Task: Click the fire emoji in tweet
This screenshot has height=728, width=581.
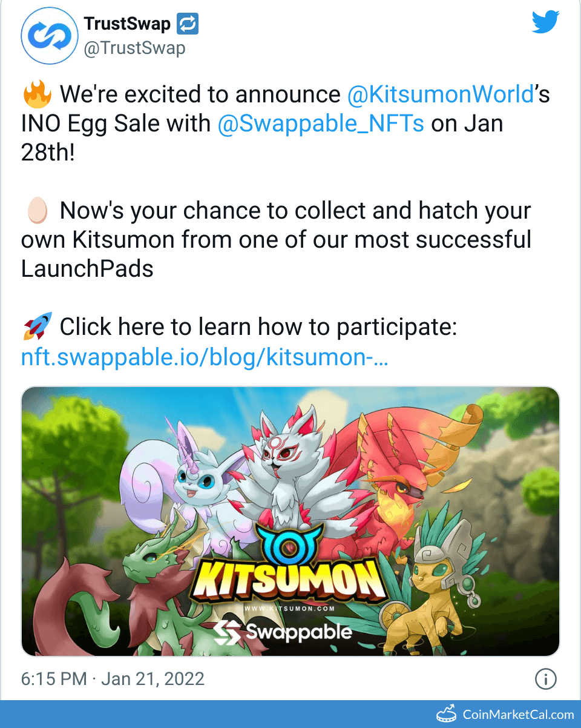Action: click(x=36, y=94)
